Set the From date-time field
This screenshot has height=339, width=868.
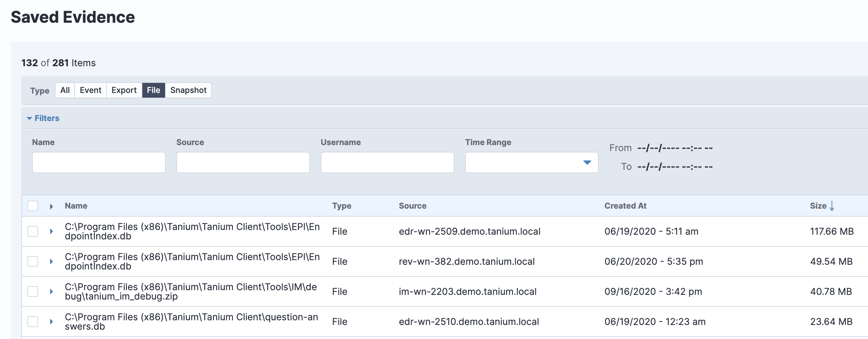[675, 148]
